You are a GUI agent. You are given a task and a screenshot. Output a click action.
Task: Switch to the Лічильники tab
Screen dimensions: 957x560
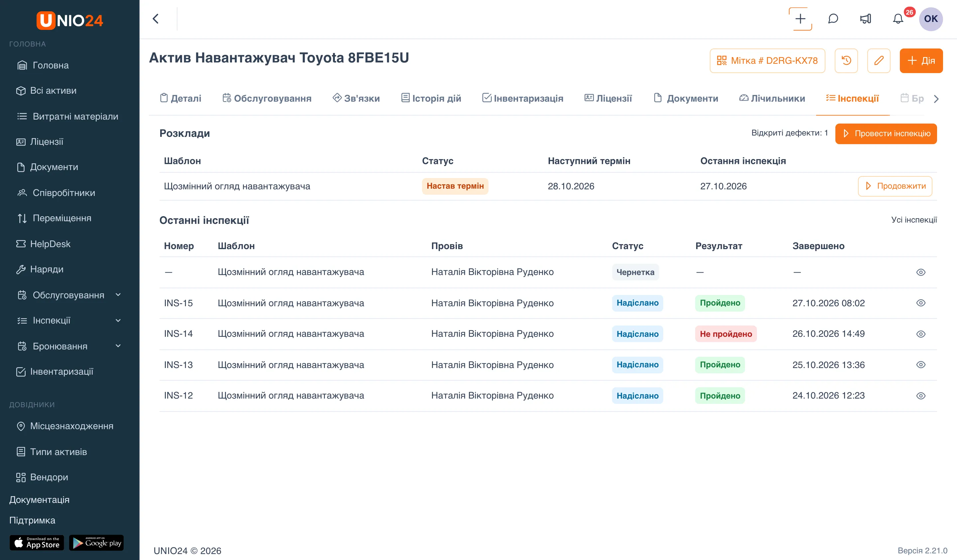[772, 98]
